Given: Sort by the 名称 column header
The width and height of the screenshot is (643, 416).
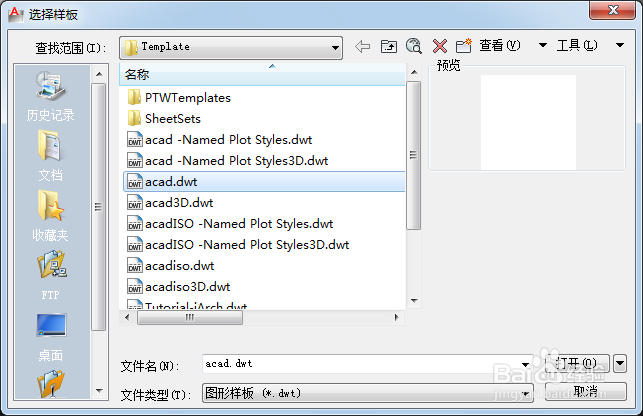Looking at the screenshot, I should [262, 75].
